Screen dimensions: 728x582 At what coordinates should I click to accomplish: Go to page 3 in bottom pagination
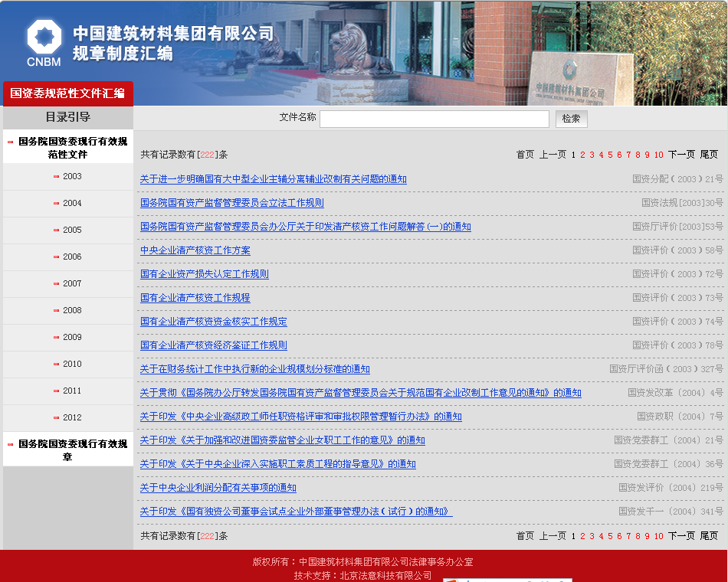click(x=592, y=536)
